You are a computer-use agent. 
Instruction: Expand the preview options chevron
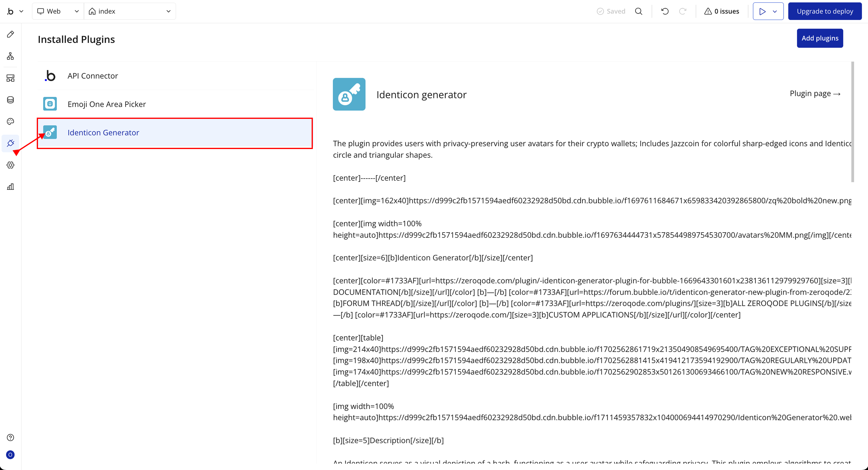(775, 11)
